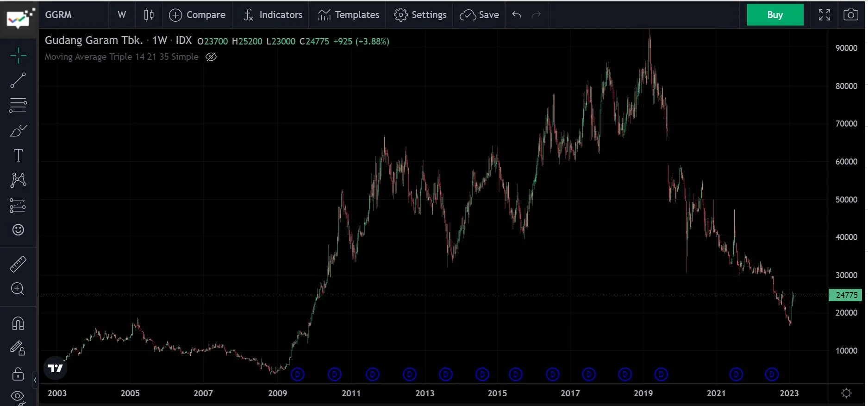The image size is (868, 406).
Task: Click the H25200 high value
Action: (x=247, y=41)
